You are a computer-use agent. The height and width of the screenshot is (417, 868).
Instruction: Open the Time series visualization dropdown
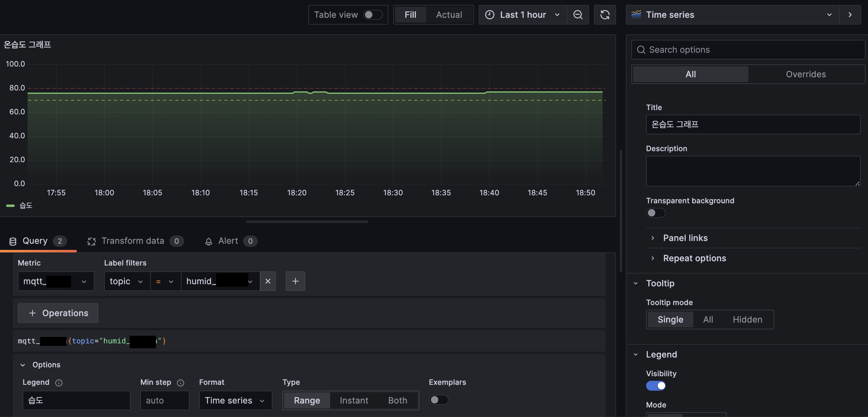(732, 14)
